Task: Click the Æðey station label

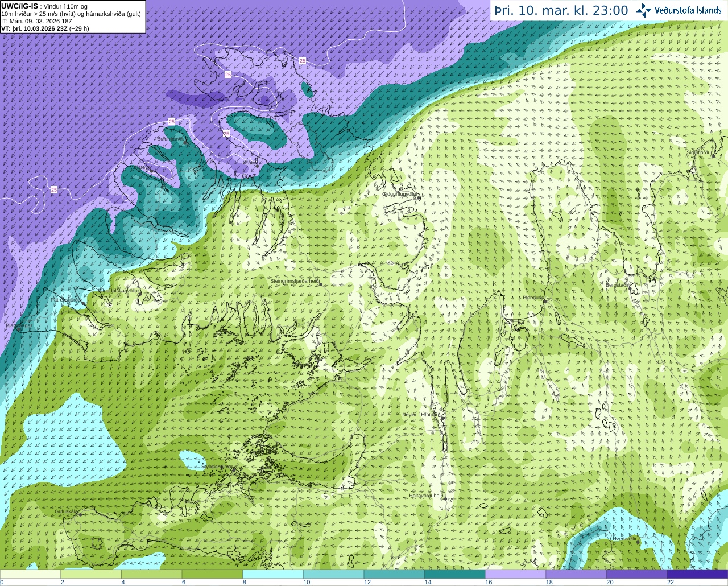Action: point(250,163)
